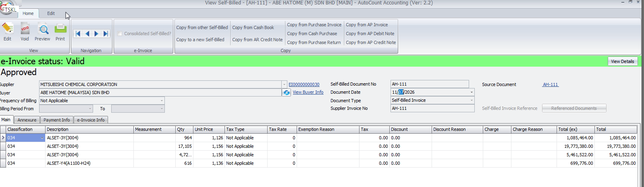This screenshot has height=187, width=644.
Task: Click Tax Type column header
Action: point(246,129)
